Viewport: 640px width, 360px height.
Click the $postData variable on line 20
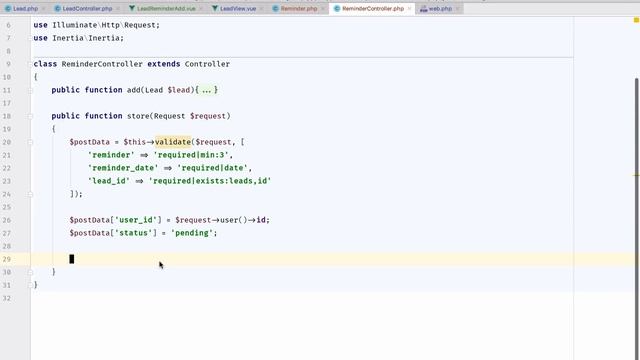(x=89, y=142)
